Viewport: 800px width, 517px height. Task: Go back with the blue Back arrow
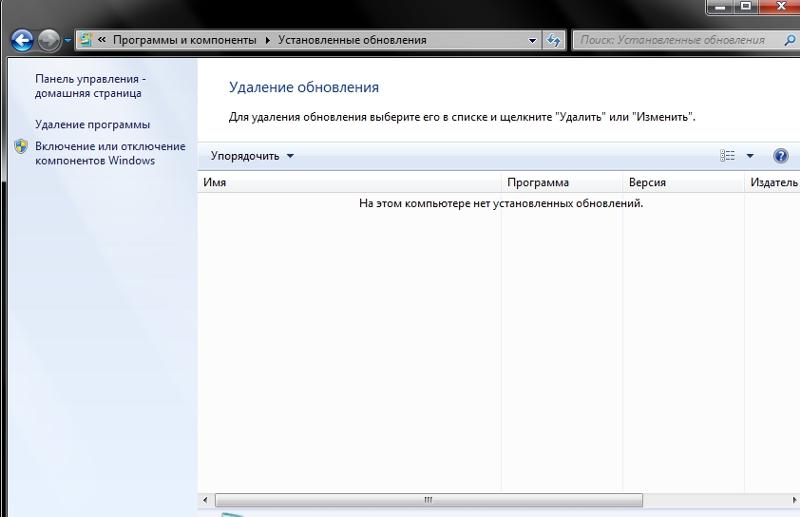click(22, 40)
